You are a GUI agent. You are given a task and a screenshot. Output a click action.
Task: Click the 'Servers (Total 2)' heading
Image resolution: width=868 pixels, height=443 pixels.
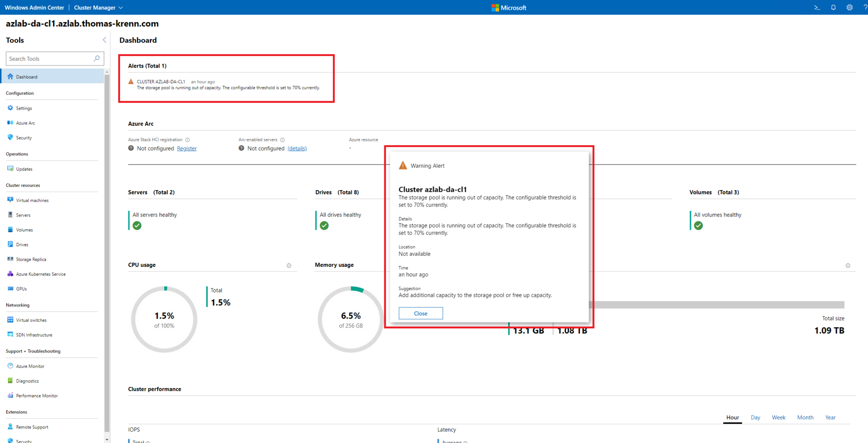coord(151,192)
